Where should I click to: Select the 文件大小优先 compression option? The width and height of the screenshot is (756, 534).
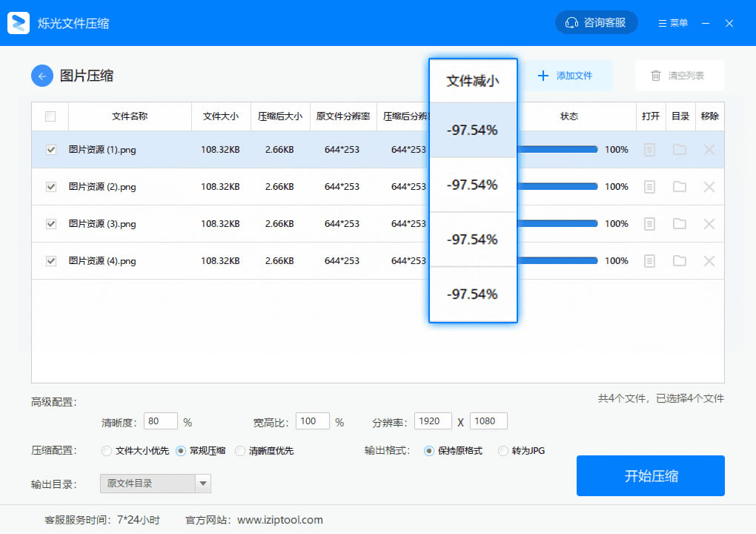pos(106,450)
